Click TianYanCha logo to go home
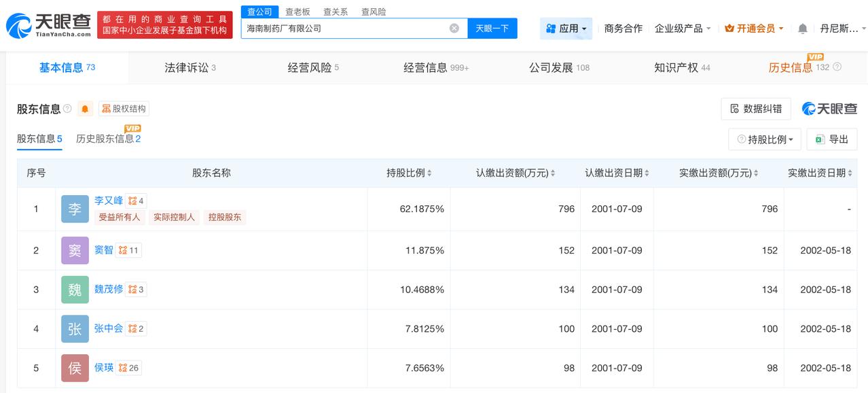The height and width of the screenshot is (393, 868). pyautogui.click(x=49, y=26)
